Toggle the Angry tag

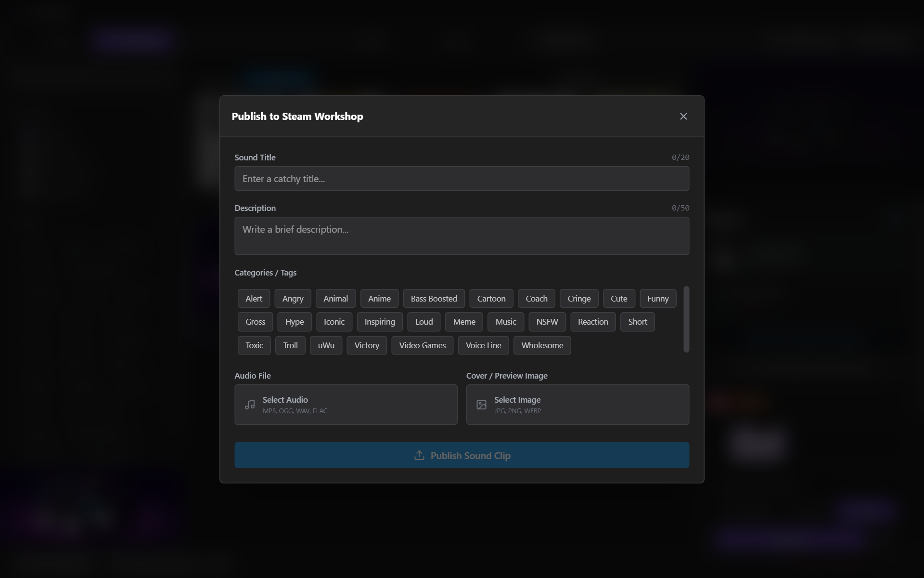(293, 299)
